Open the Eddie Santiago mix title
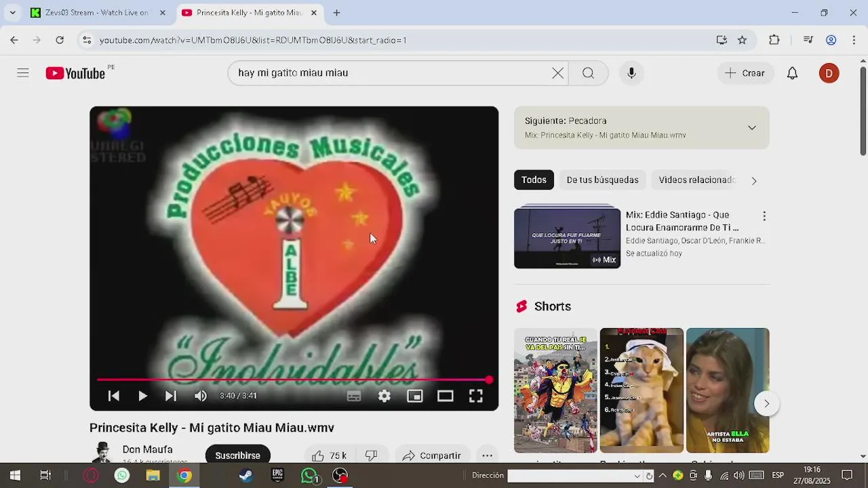This screenshot has height=488, width=868. pyautogui.click(x=682, y=221)
